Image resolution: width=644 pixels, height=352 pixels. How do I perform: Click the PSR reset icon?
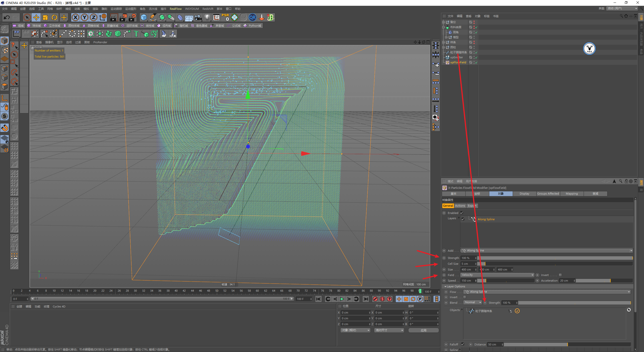(225, 17)
